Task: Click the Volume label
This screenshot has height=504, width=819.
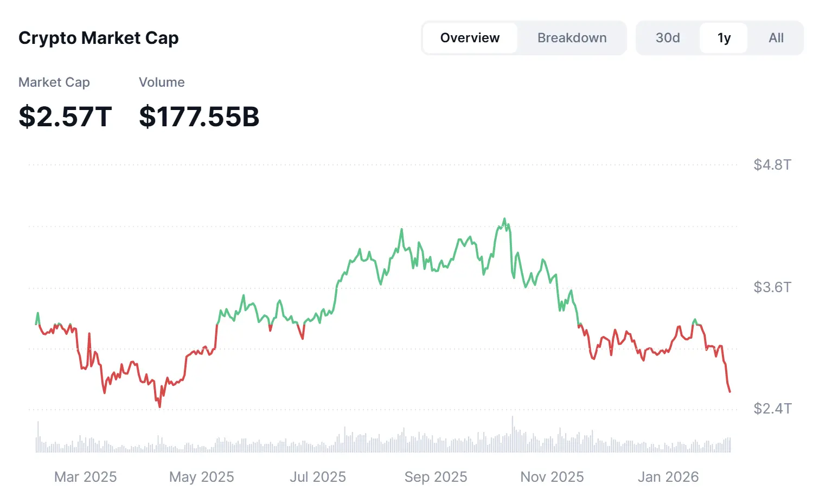Action: (162, 82)
